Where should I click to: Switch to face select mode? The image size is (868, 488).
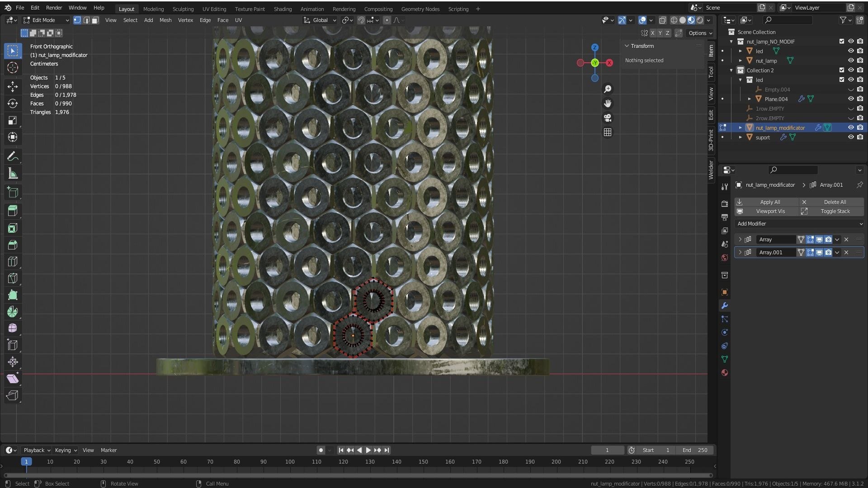[95, 20]
